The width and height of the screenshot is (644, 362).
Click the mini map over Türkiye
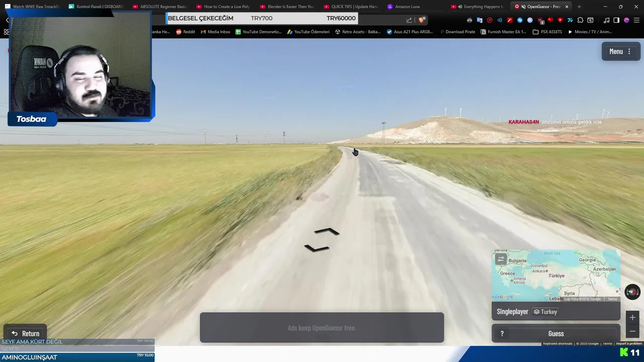556,276
